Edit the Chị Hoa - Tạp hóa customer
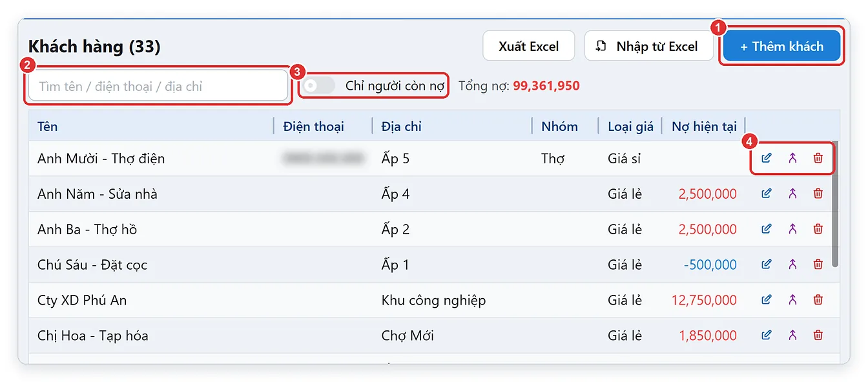The width and height of the screenshot is (868, 382). (767, 336)
